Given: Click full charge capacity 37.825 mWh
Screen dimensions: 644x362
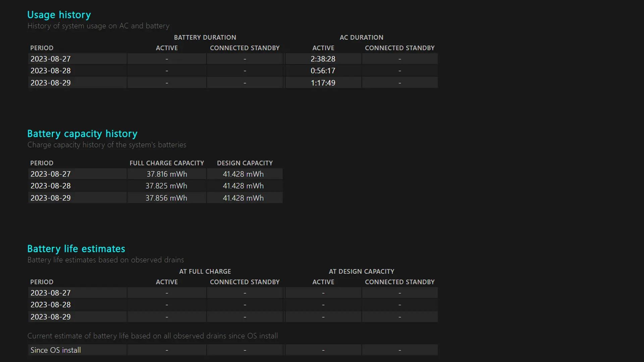Looking at the screenshot, I should coord(166,186).
